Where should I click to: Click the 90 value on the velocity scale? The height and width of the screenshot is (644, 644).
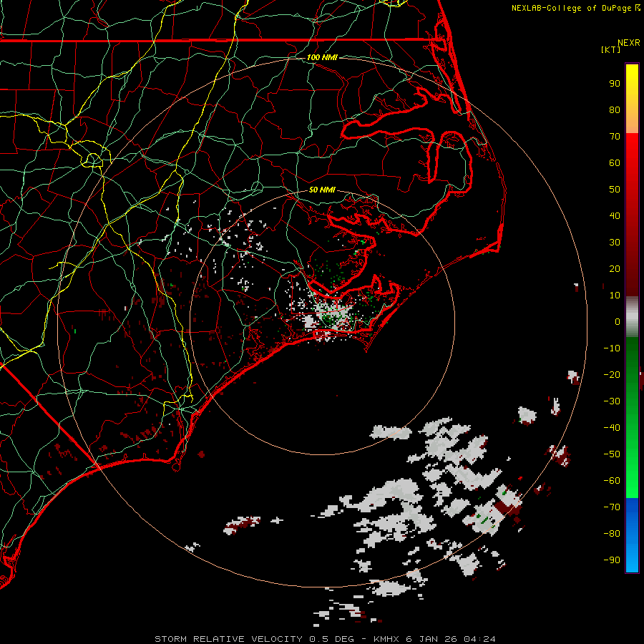tap(615, 84)
